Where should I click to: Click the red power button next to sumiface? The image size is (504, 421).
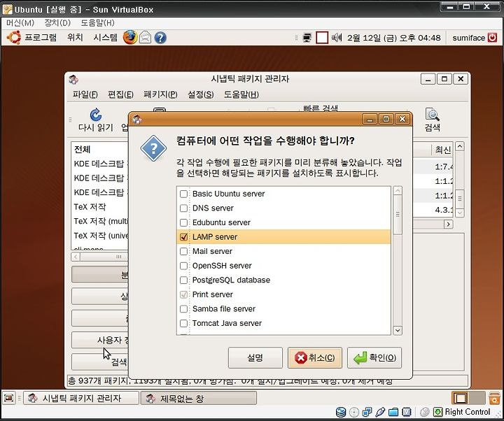pos(492,38)
